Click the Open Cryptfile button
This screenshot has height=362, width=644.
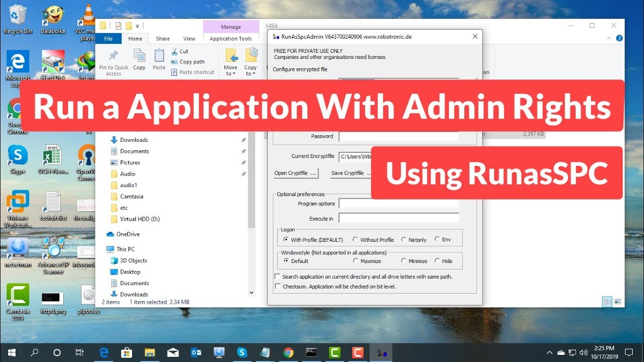(296, 173)
